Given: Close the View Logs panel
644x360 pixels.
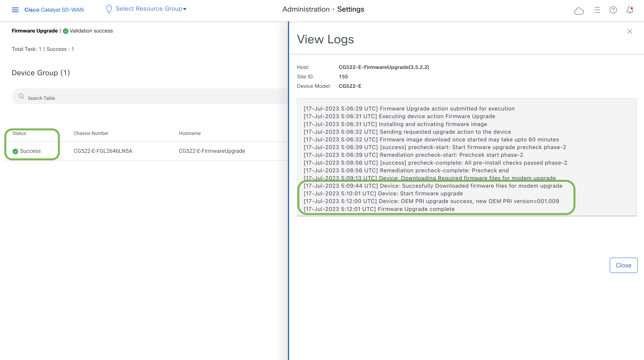Looking at the screenshot, I should coord(630,32).
